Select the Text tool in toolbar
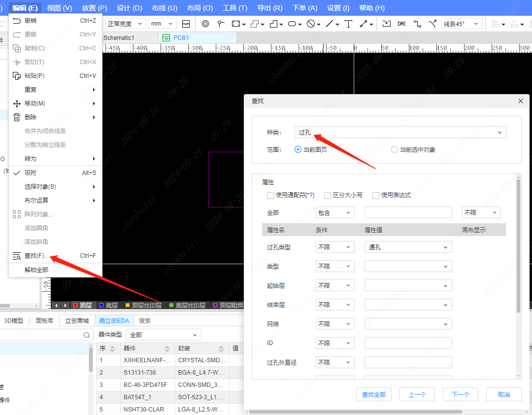The image size is (532, 415). pos(348,24)
